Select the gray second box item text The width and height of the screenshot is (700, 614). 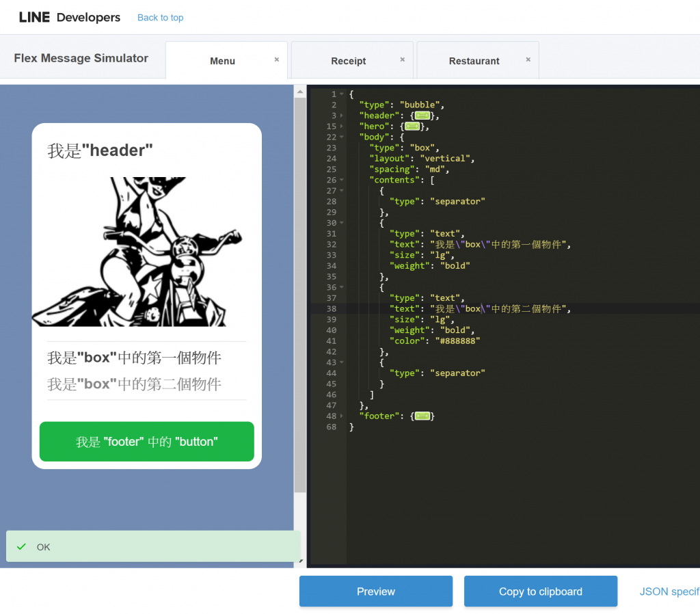(x=135, y=384)
